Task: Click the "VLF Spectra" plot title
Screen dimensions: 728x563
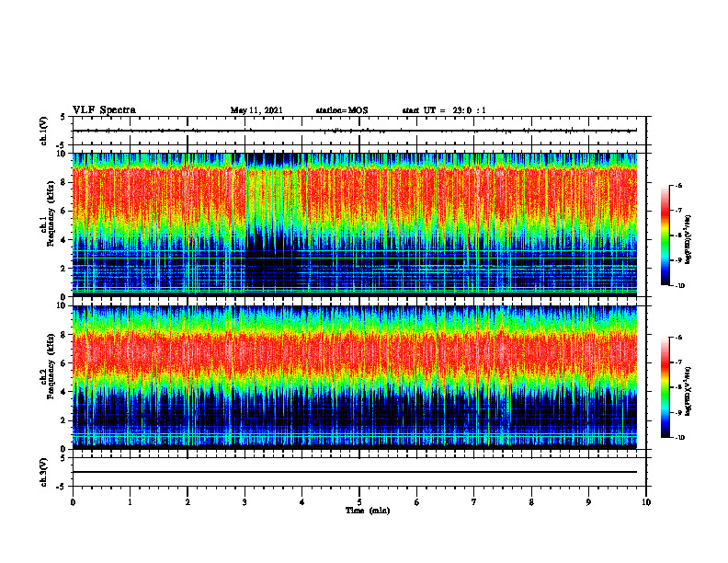Action: tap(104, 110)
